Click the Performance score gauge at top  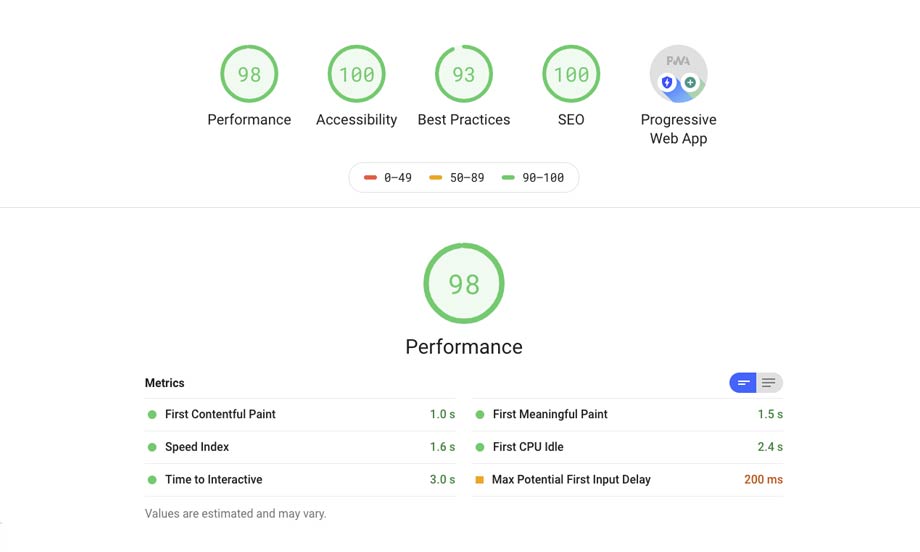[x=249, y=74]
